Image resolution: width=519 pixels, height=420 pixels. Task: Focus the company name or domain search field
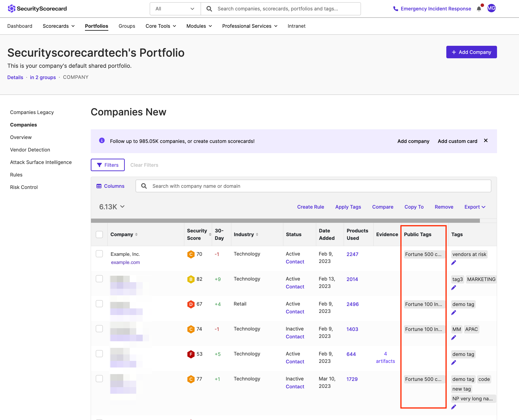[x=313, y=186]
